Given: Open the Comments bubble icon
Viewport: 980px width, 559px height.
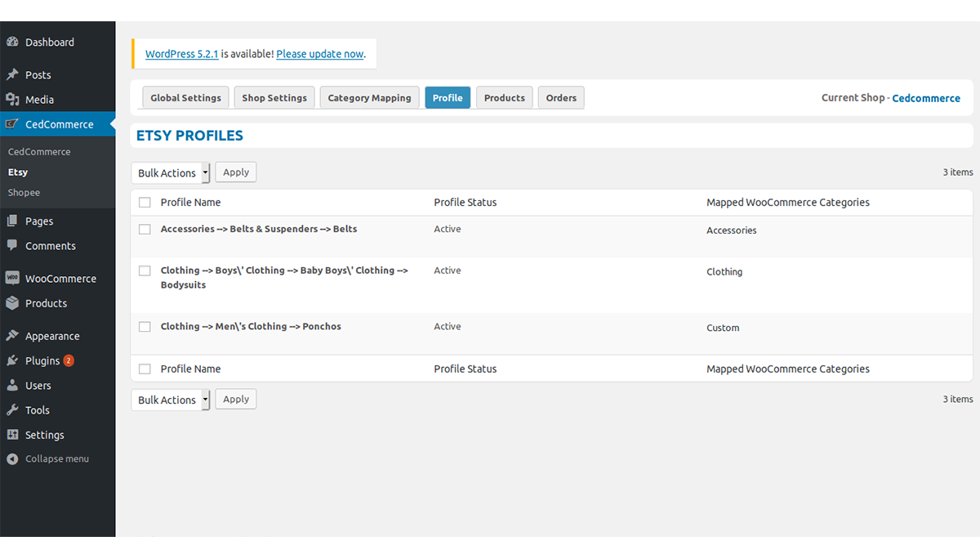Looking at the screenshot, I should tap(13, 245).
